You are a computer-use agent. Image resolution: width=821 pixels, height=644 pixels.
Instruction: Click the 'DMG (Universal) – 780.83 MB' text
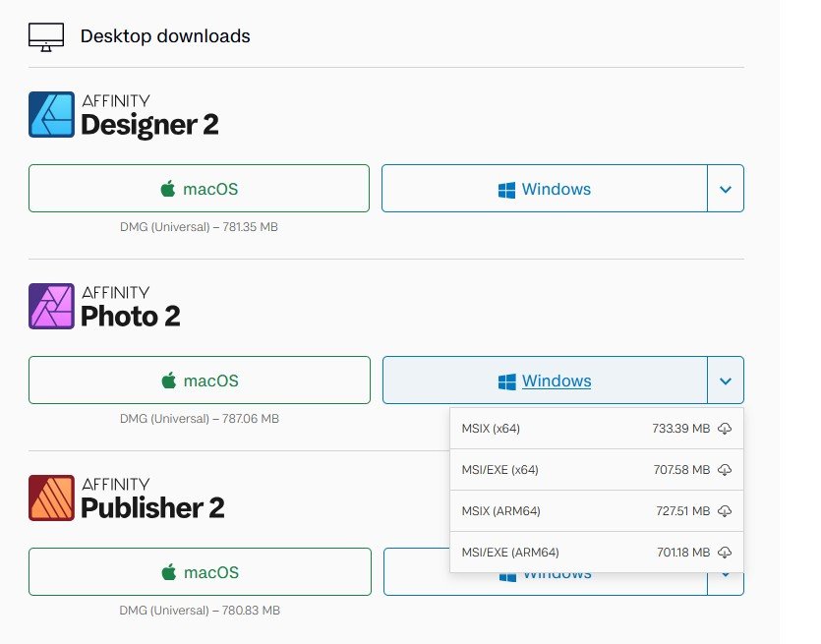coord(200,611)
